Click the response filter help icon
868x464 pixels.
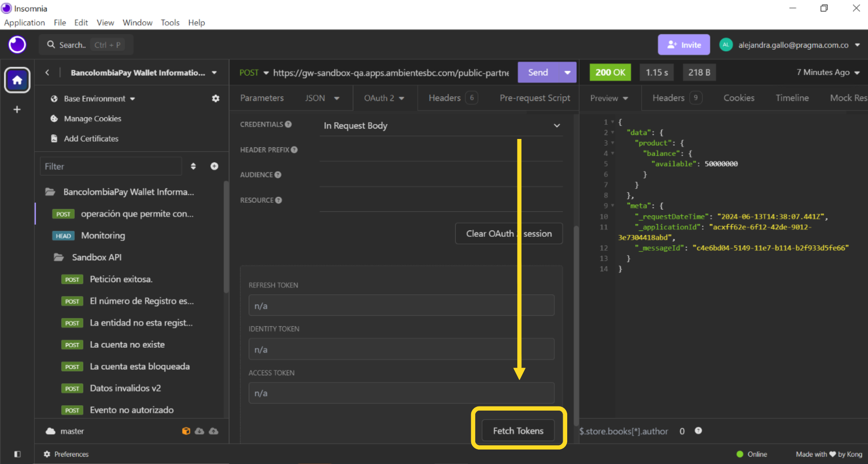(x=699, y=431)
